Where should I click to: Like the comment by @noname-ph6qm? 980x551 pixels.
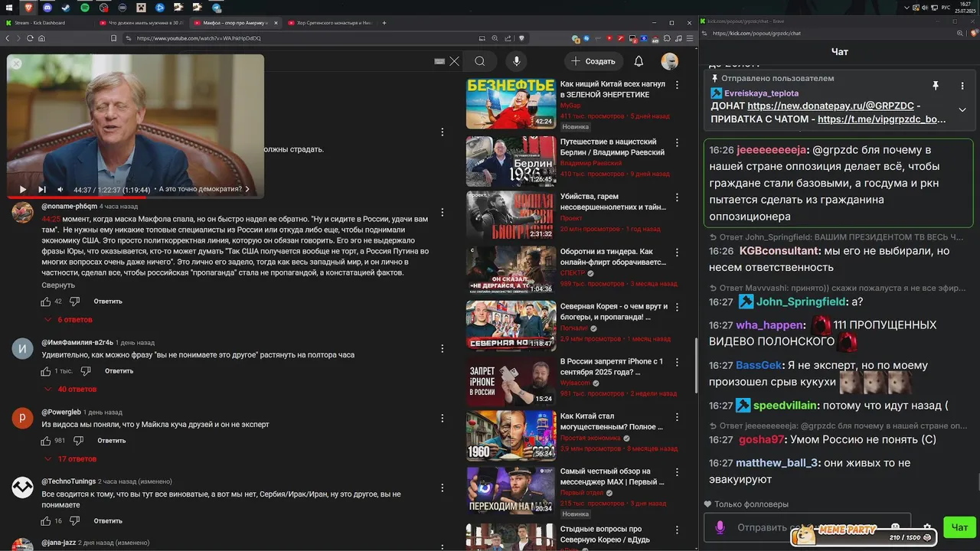47,302
